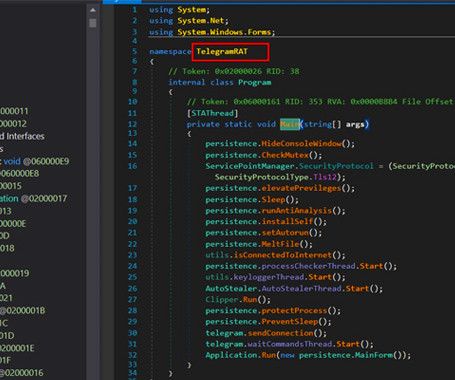Open the Program class definition

pyautogui.click(x=254, y=82)
